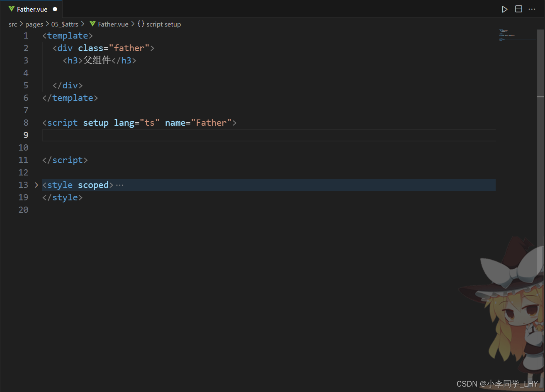
Task: Run the current file with the play icon
Action: pos(504,9)
